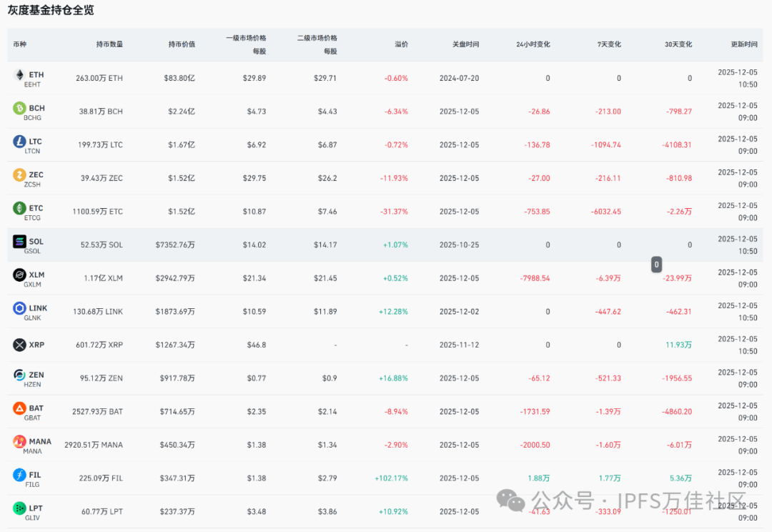Click the -6032.45 7-day change for ETC
772x532 pixels.
coord(605,212)
